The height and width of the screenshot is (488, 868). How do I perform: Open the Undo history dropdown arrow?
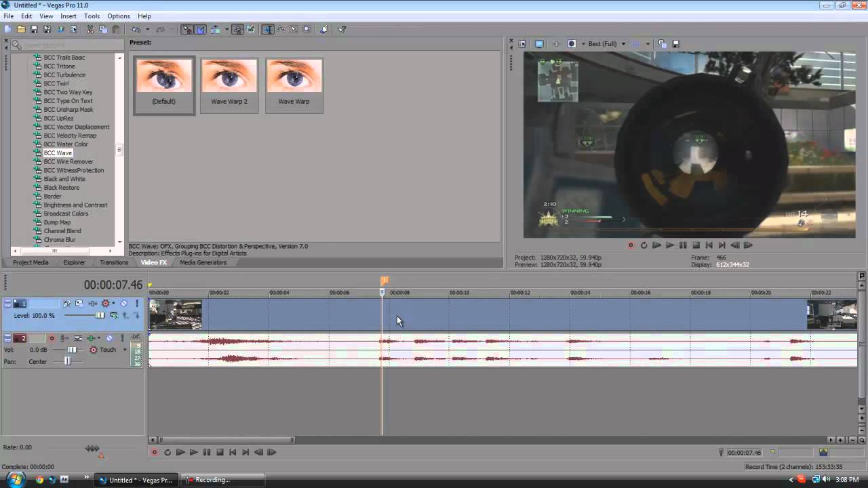coord(148,30)
